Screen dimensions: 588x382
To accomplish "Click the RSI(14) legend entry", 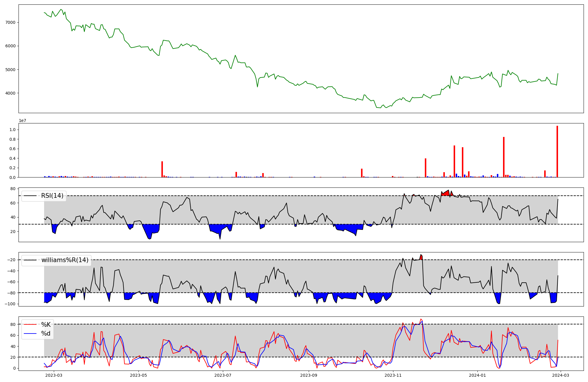I will point(52,196).
